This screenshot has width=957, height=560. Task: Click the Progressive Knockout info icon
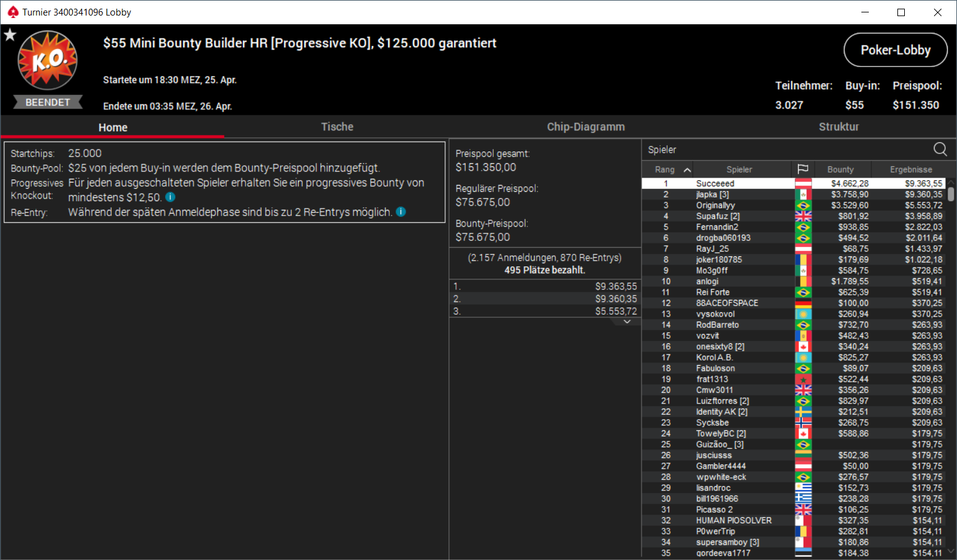pyautogui.click(x=170, y=197)
